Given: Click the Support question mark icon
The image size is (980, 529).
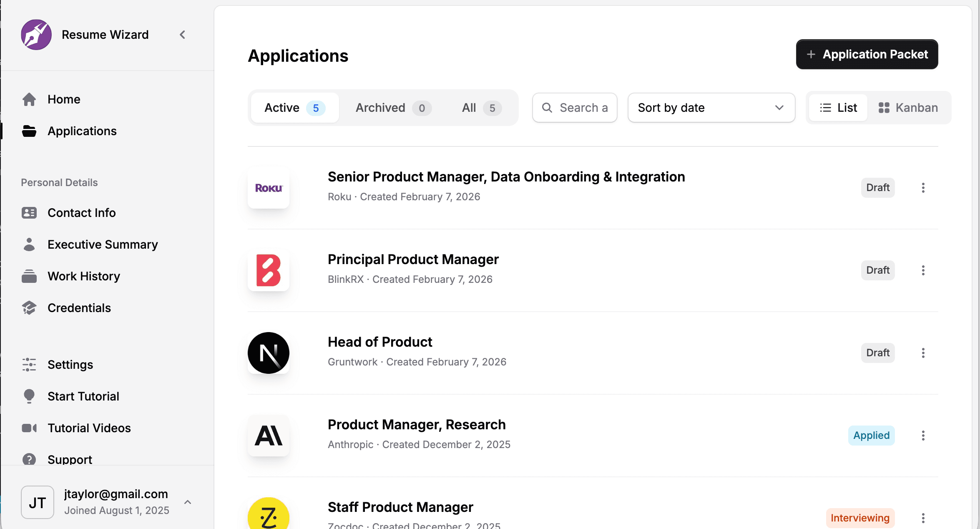Looking at the screenshot, I should (x=29, y=459).
